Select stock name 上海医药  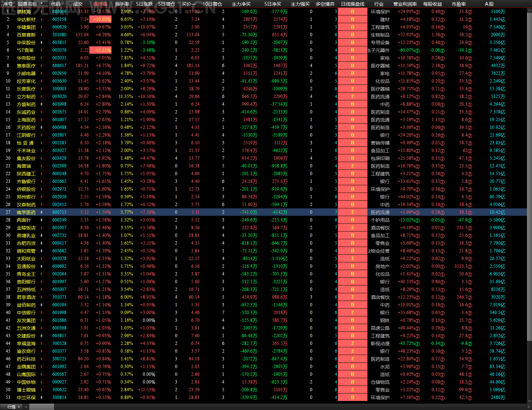click(26, 120)
